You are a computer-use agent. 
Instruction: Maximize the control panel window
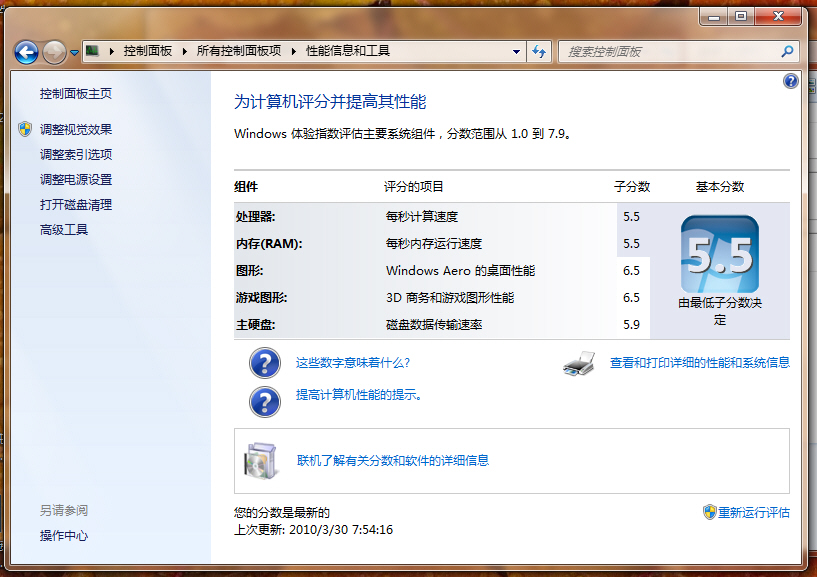pos(740,17)
